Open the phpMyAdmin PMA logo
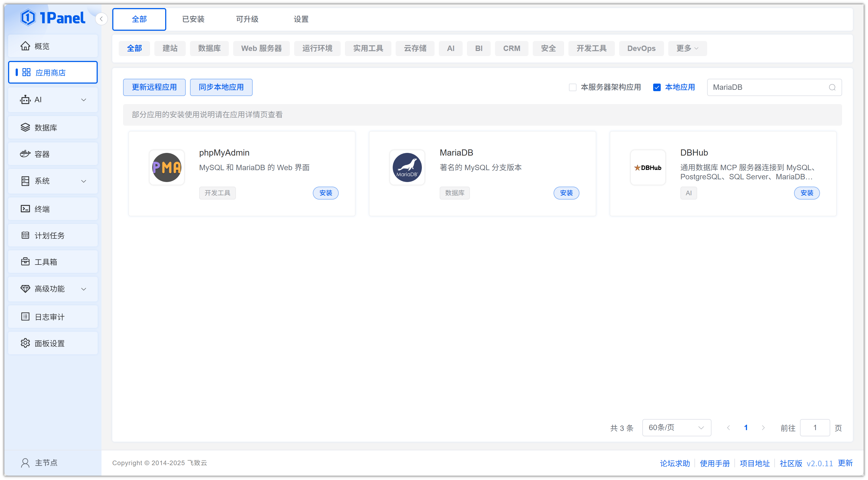The width and height of the screenshot is (868, 480). (x=167, y=167)
